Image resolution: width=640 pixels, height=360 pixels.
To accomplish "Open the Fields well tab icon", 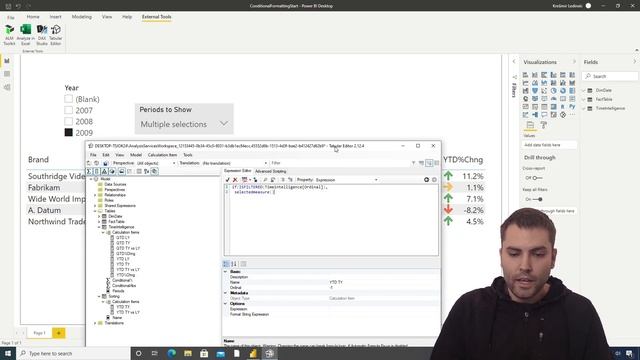I will pyautogui.click(x=530, y=125).
